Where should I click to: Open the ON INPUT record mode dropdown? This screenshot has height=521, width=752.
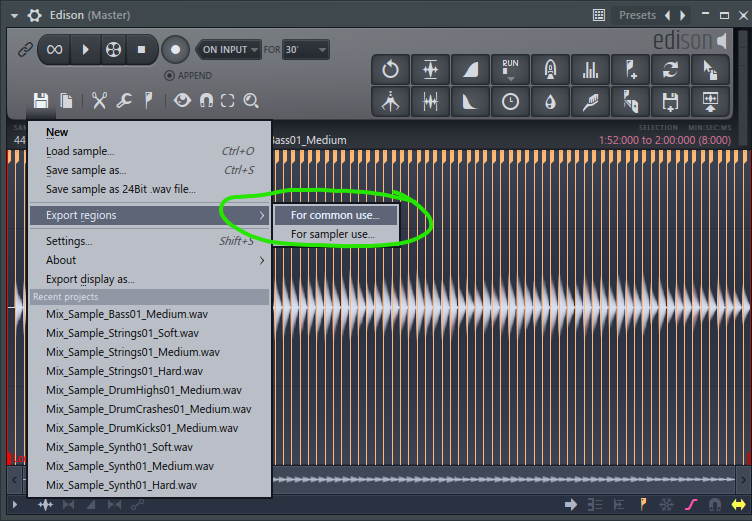(x=229, y=49)
